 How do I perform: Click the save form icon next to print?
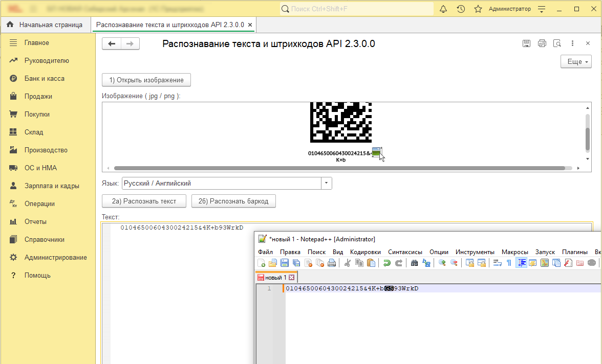(526, 43)
